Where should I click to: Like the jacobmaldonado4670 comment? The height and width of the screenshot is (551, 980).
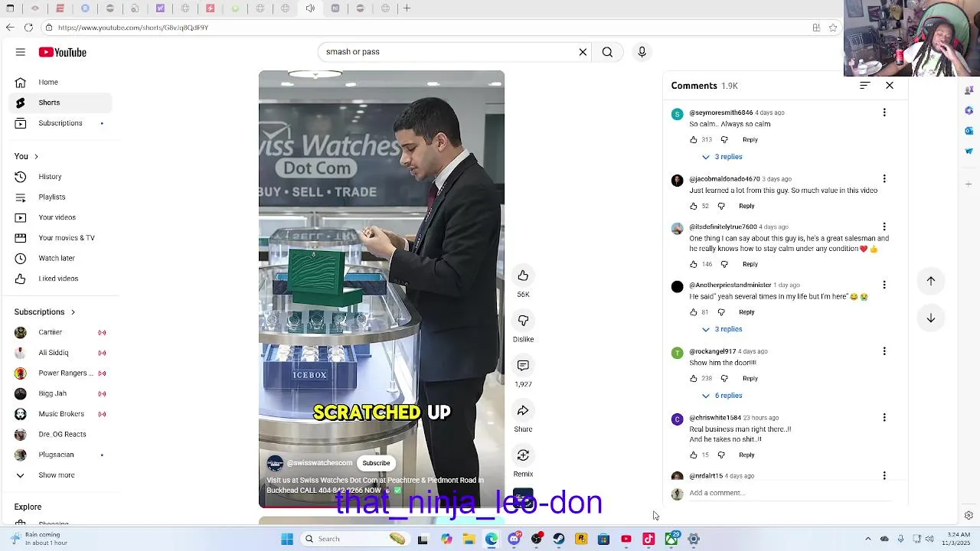click(x=694, y=206)
